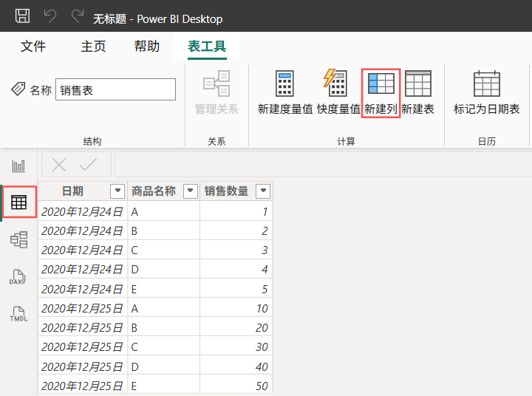Screen dimensions: 532x396
Task: Open DAX query view in sidebar
Action: pyautogui.click(x=18, y=277)
